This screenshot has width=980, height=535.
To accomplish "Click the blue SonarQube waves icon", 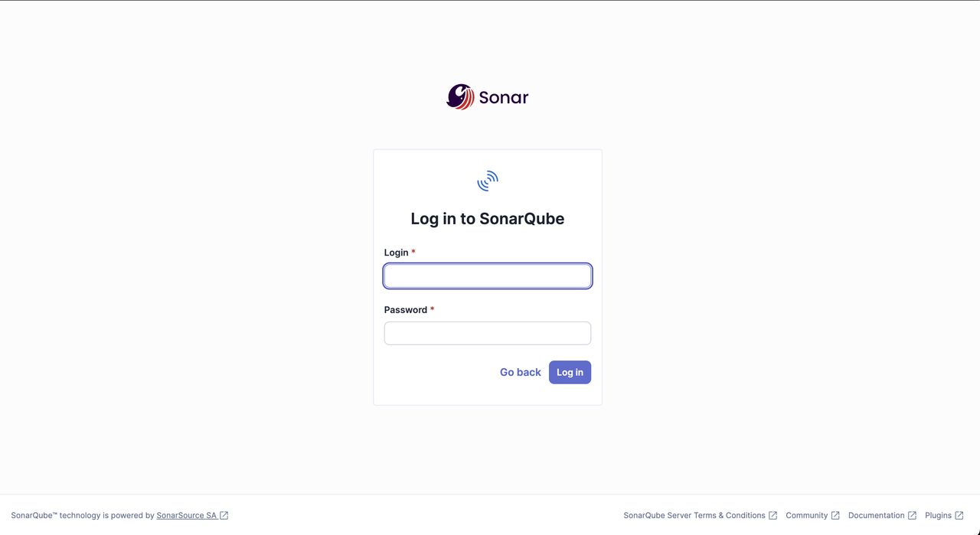I will click(488, 181).
